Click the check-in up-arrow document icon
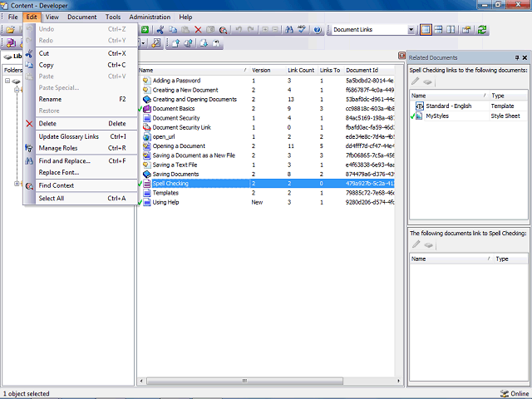Viewport: 532px width, 399px height. [175, 43]
